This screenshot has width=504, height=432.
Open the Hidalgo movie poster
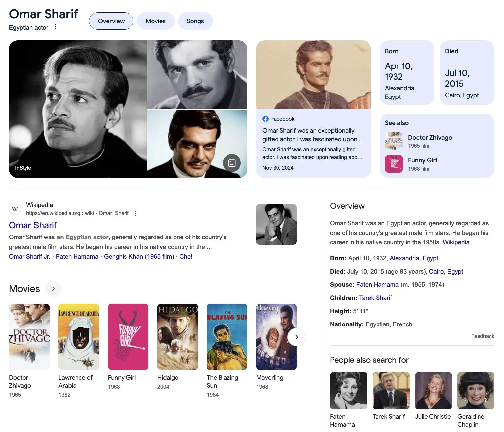pyautogui.click(x=177, y=337)
